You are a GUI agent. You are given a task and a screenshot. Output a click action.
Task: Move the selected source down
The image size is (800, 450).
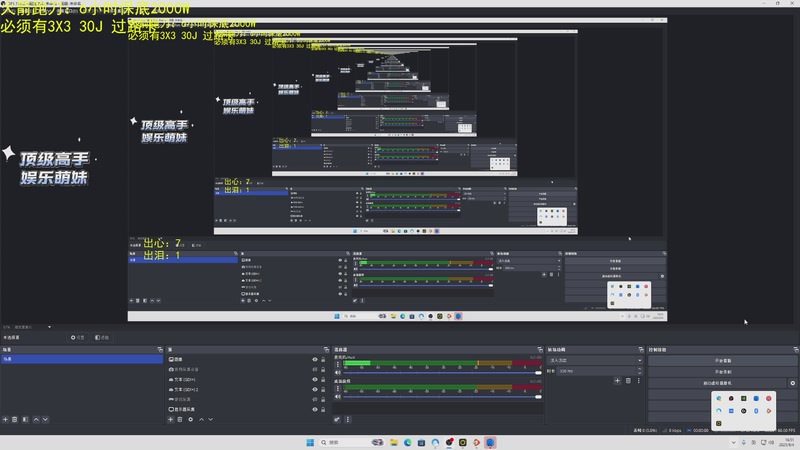pos(210,419)
